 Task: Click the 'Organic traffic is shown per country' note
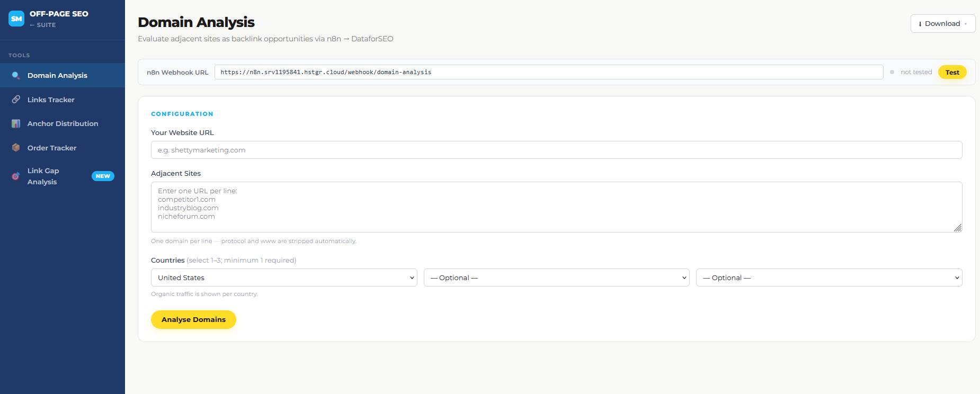pos(204,294)
